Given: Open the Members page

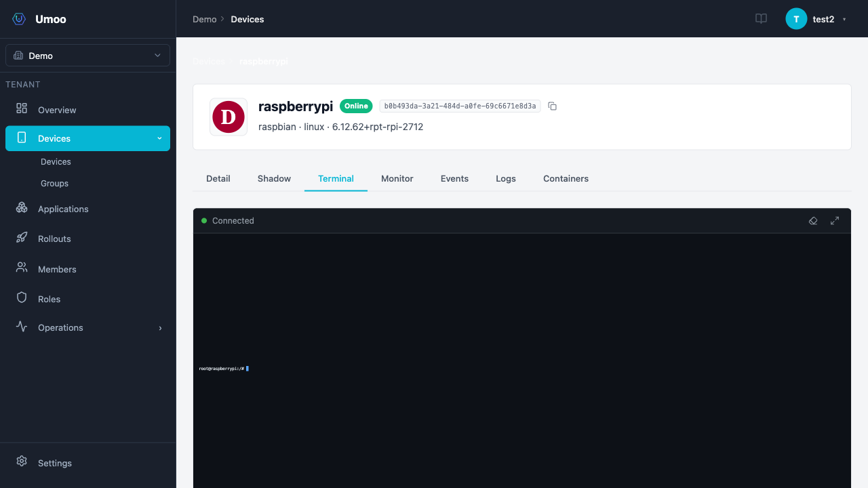Looking at the screenshot, I should point(57,269).
